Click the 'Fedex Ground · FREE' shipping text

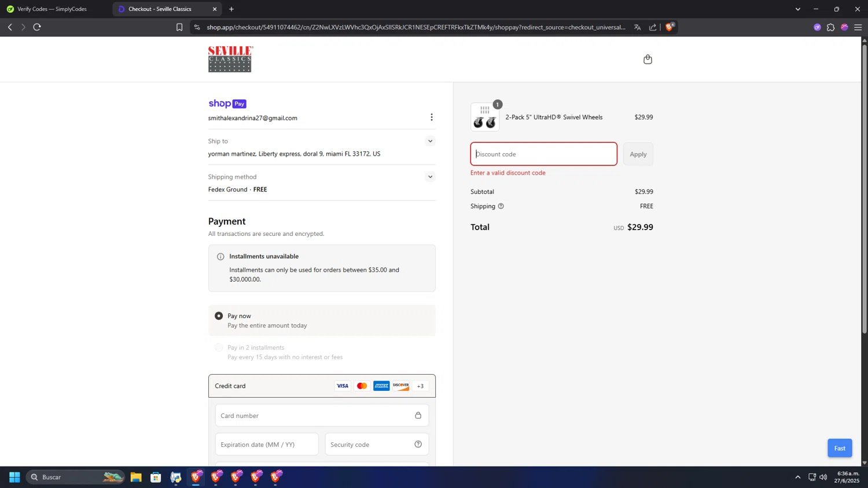coord(237,190)
